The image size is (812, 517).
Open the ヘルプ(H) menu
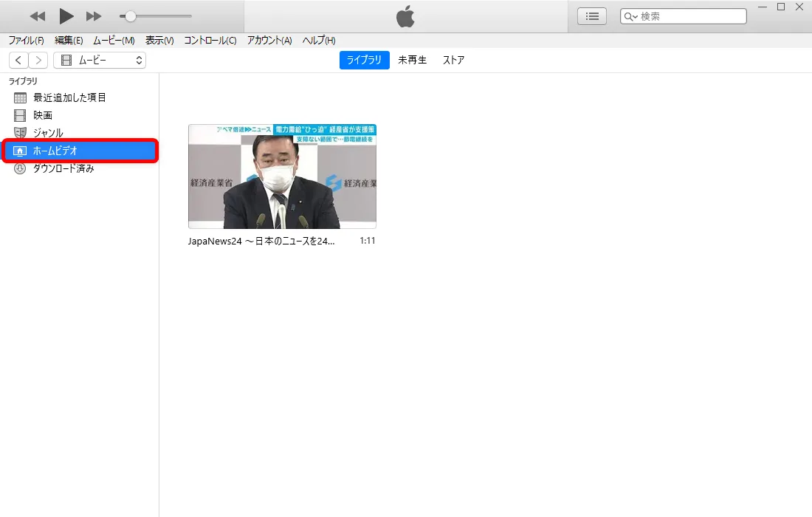pos(319,41)
